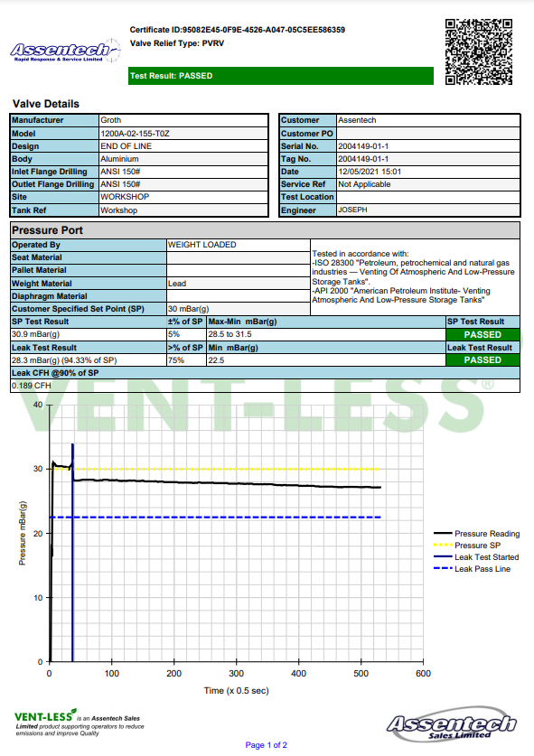Click Inlet Flange Drilling value 'ANSI 150#'

[x=120, y=172]
